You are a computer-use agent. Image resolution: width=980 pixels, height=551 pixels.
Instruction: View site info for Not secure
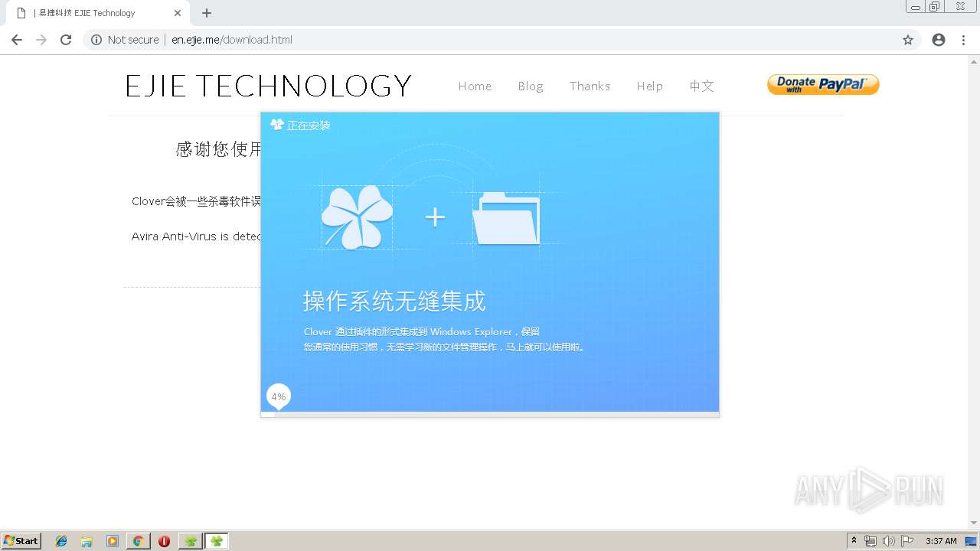[x=125, y=40]
